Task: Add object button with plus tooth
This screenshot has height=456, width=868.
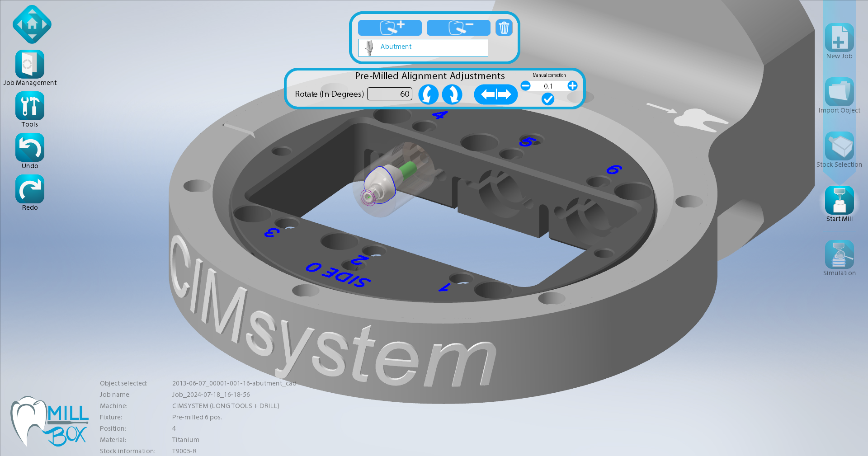Action: click(x=390, y=28)
